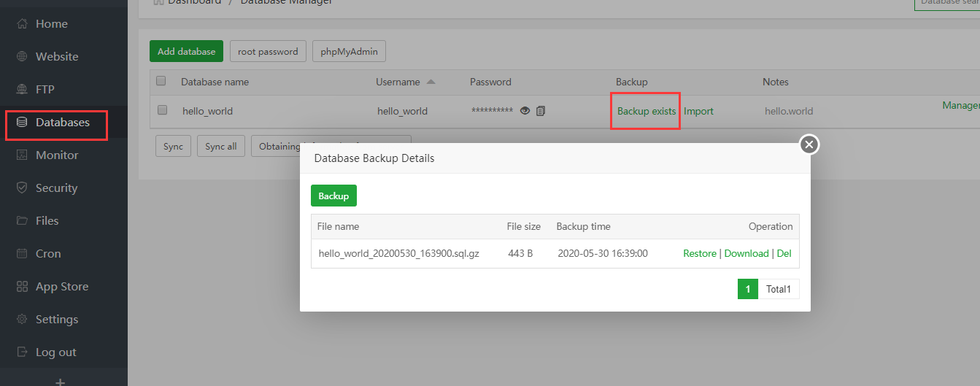Screen dimensions: 980x386
Task: Sort by Username with the arrow
Action: (x=431, y=82)
